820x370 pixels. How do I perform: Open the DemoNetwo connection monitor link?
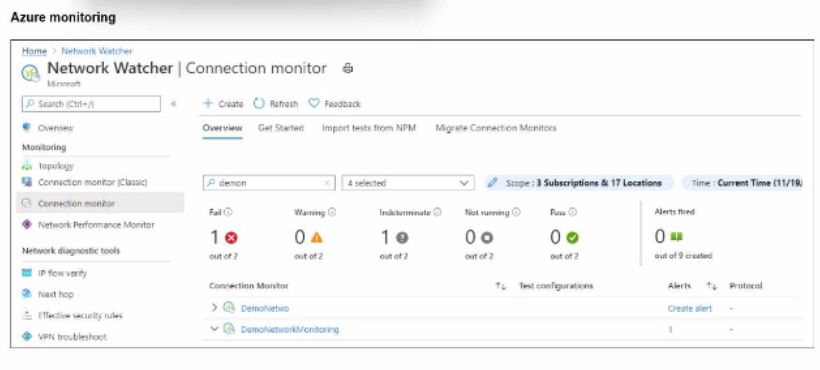(265, 309)
